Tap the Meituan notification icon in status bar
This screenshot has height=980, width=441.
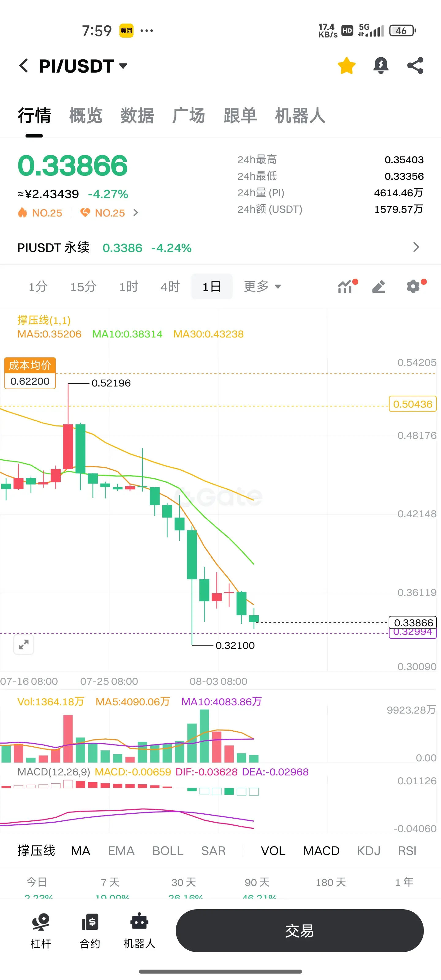(127, 30)
